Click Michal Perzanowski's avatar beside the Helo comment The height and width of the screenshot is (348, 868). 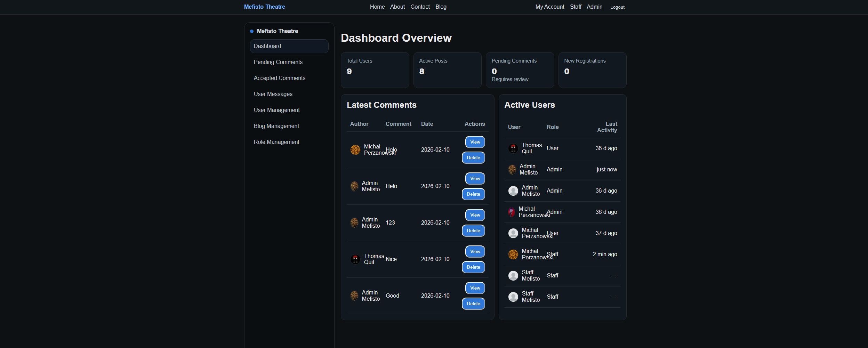tap(355, 149)
